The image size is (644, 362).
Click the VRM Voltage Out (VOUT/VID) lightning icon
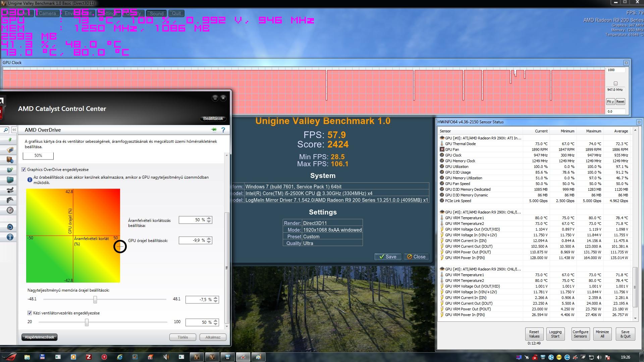coord(442,229)
